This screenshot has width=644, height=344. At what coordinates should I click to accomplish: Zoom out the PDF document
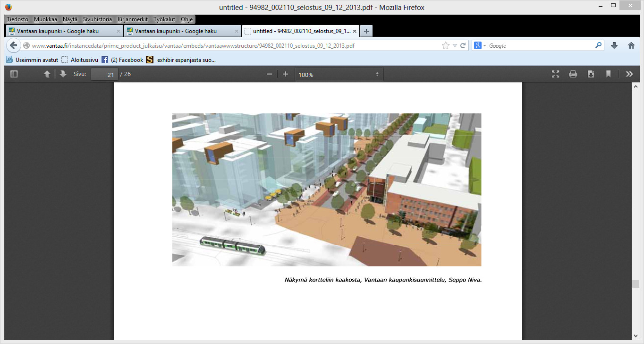click(x=269, y=74)
